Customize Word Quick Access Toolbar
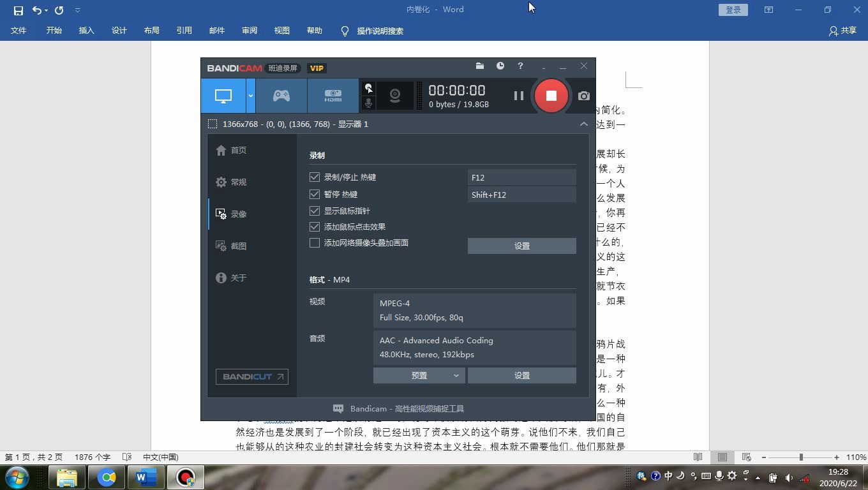This screenshot has height=490, width=868. (x=77, y=10)
